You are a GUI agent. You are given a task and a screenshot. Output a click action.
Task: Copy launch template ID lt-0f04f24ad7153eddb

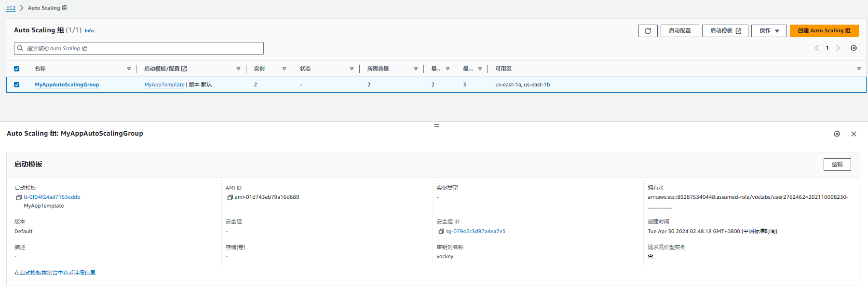[x=19, y=197]
